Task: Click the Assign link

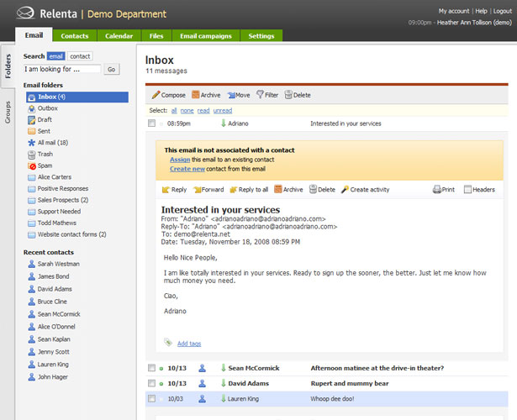Action: 180,160
